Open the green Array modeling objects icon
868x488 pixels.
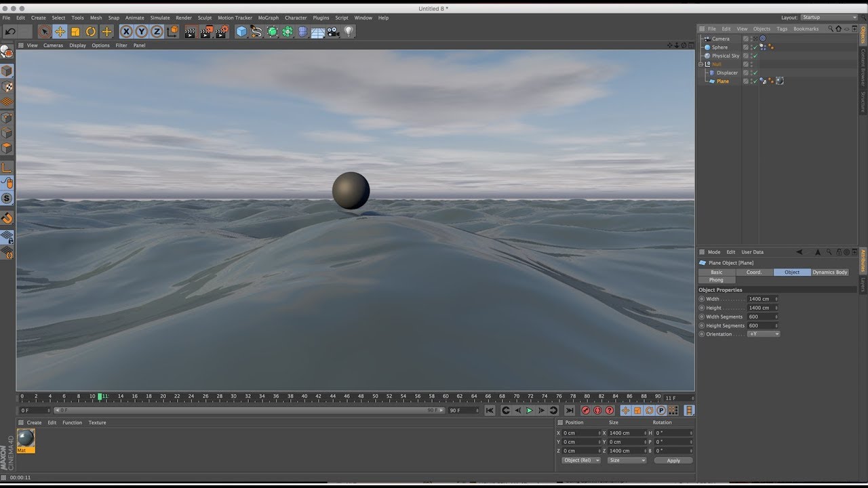[288, 31]
